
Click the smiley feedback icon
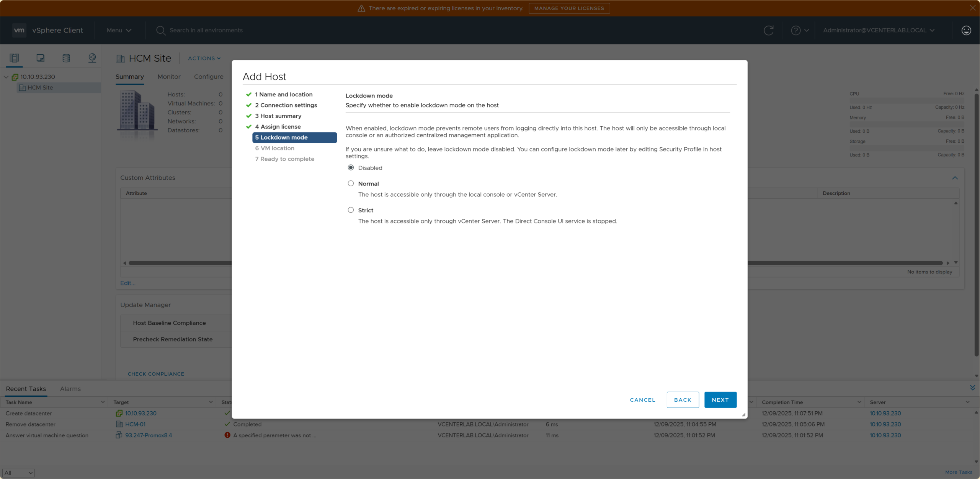[966, 30]
